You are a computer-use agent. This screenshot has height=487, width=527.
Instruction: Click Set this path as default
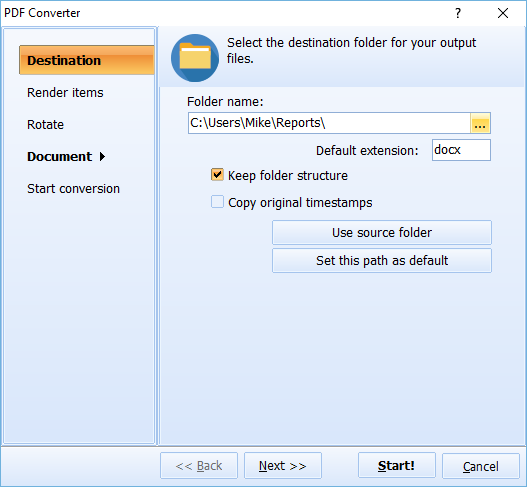pos(382,260)
